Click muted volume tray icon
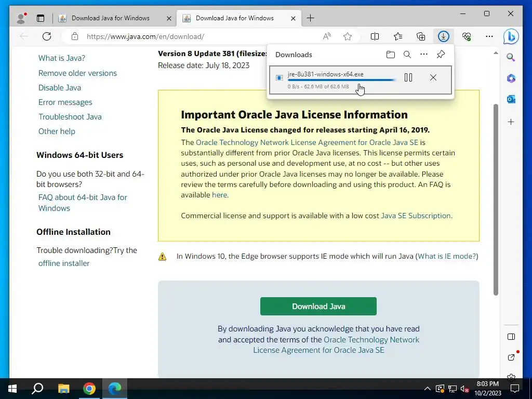This screenshot has width=532, height=399. [464, 389]
